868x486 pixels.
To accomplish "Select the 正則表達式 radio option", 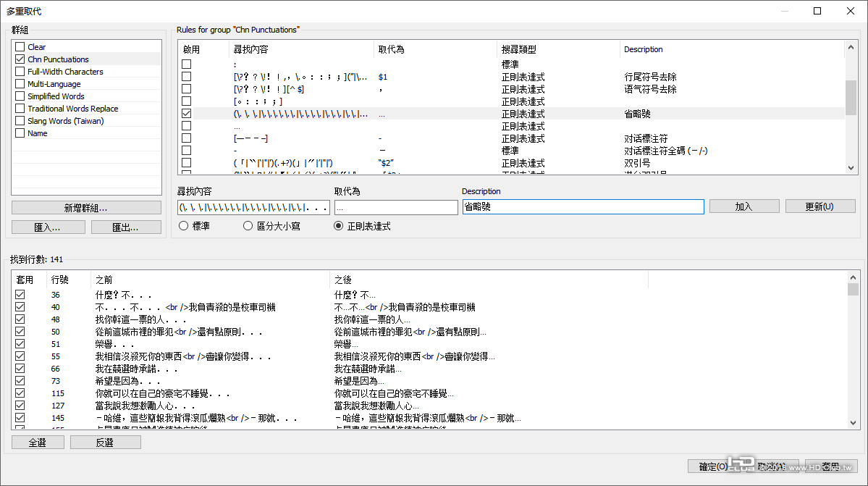I will [x=338, y=226].
